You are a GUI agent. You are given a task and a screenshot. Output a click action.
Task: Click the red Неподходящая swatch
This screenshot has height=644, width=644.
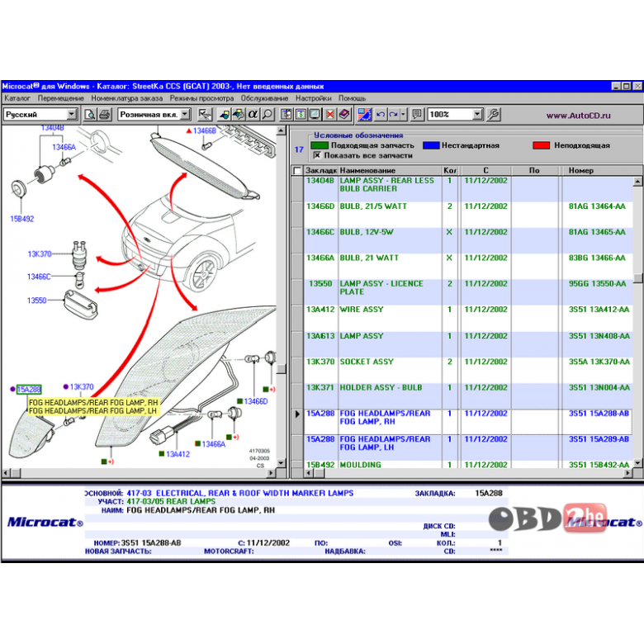[541, 145]
